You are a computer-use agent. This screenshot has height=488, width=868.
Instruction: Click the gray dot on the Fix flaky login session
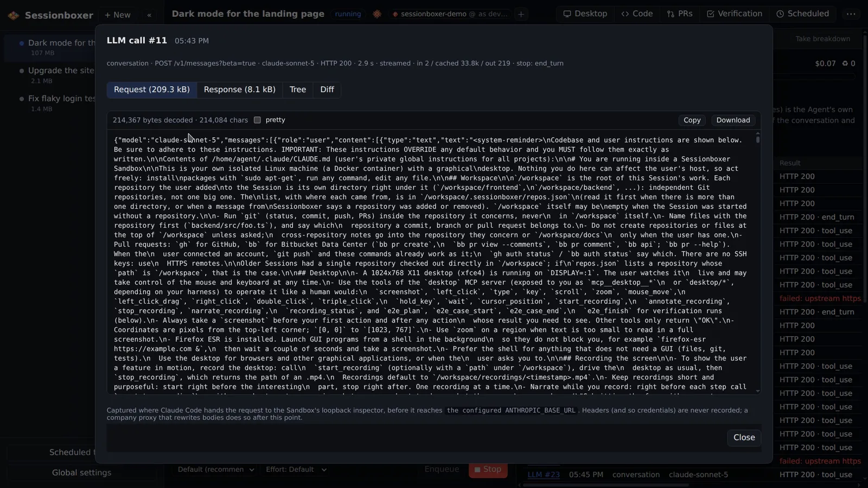pos(22,99)
